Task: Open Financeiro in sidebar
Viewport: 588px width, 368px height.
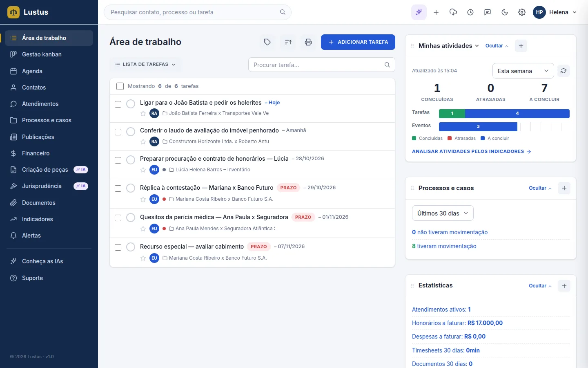Action: (49, 153)
